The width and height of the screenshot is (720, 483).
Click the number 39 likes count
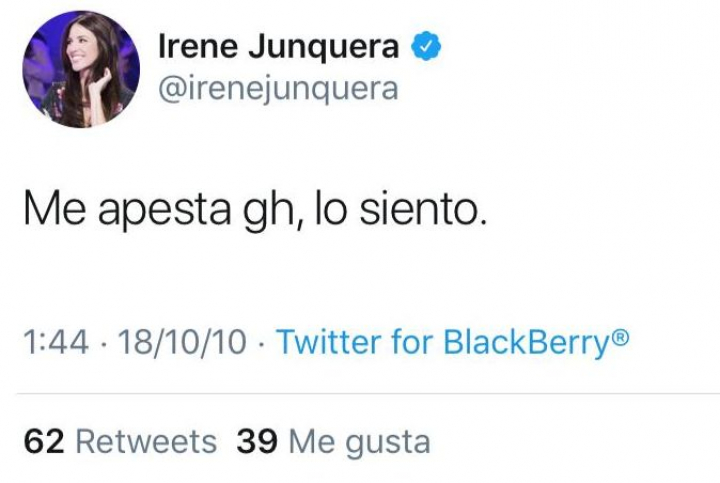[x=257, y=441]
